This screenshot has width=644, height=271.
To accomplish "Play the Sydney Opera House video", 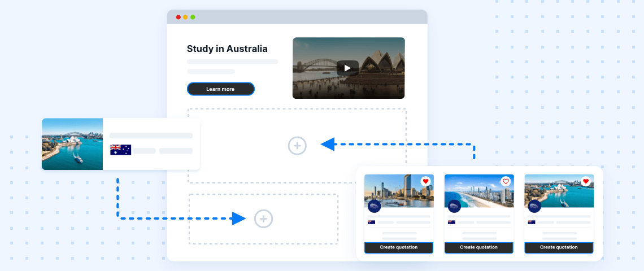I will click(347, 68).
